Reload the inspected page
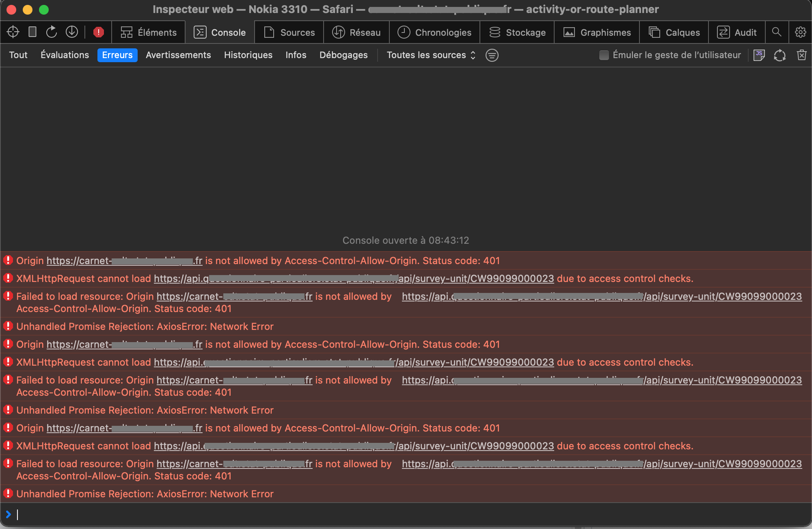The width and height of the screenshot is (812, 529). coord(52,32)
